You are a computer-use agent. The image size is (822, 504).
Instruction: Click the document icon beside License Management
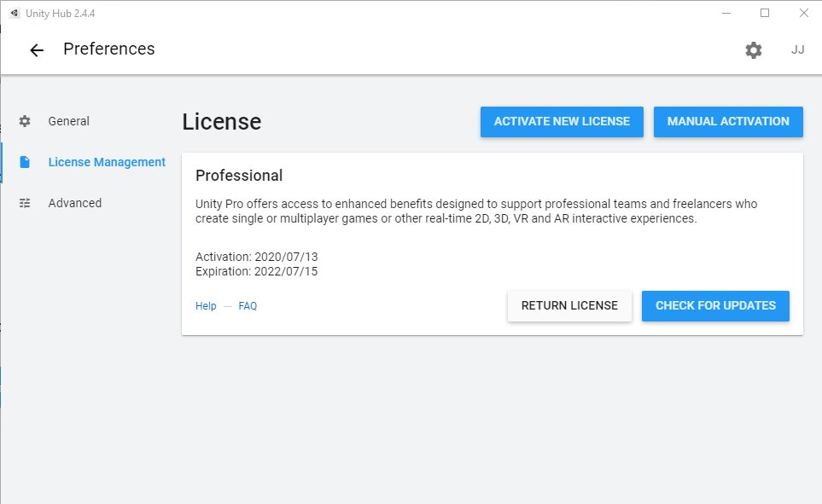pyautogui.click(x=25, y=162)
